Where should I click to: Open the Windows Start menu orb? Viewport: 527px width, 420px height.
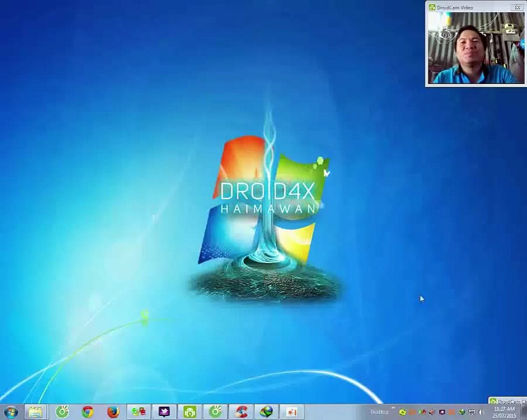click(10, 412)
